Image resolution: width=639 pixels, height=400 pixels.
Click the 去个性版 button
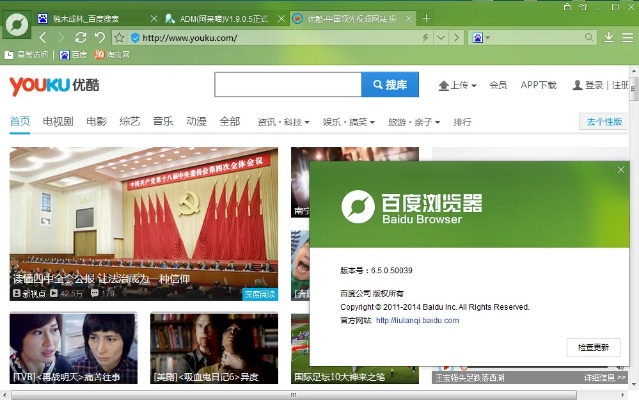coord(604,122)
